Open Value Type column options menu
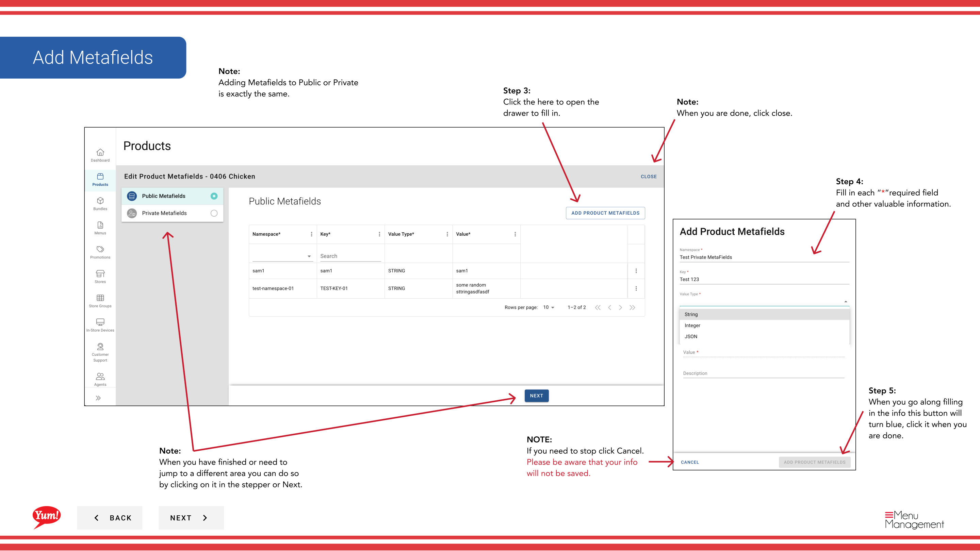This screenshot has height=551, width=980. coord(447,234)
